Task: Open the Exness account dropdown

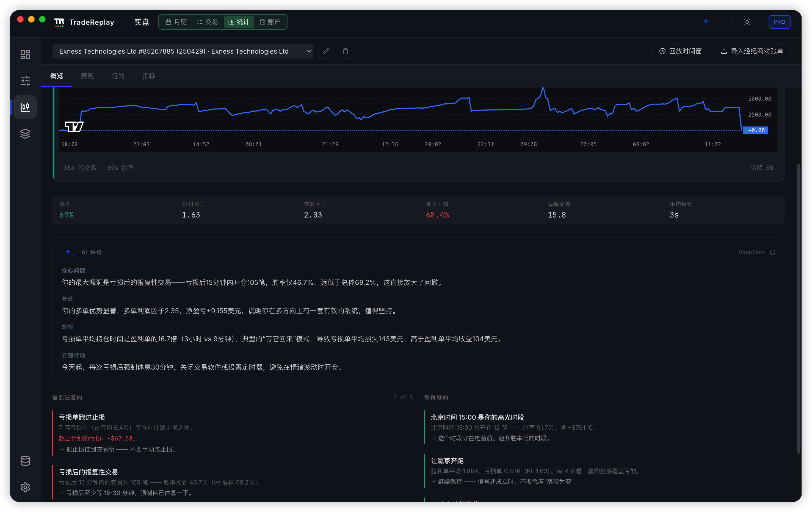Action: (183, 51)
